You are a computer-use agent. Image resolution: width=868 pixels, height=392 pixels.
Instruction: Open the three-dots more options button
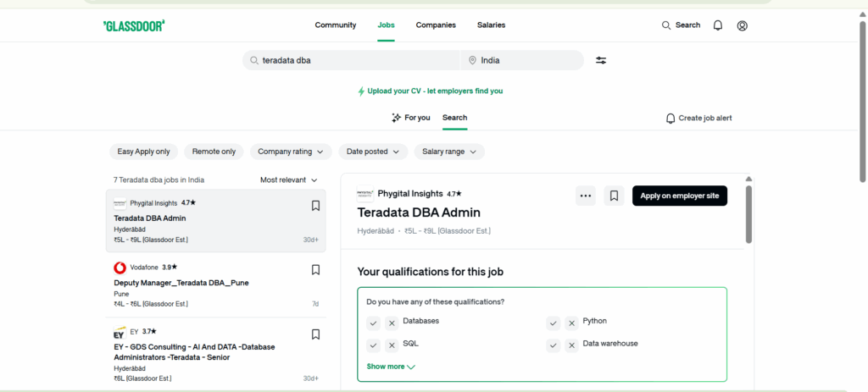pos(586,196)
